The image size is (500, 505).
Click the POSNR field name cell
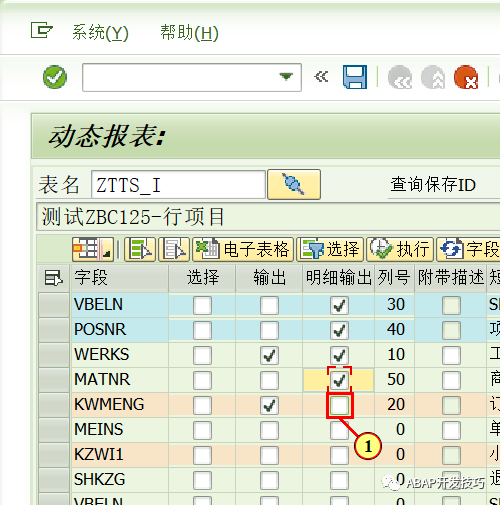point(119,330)
